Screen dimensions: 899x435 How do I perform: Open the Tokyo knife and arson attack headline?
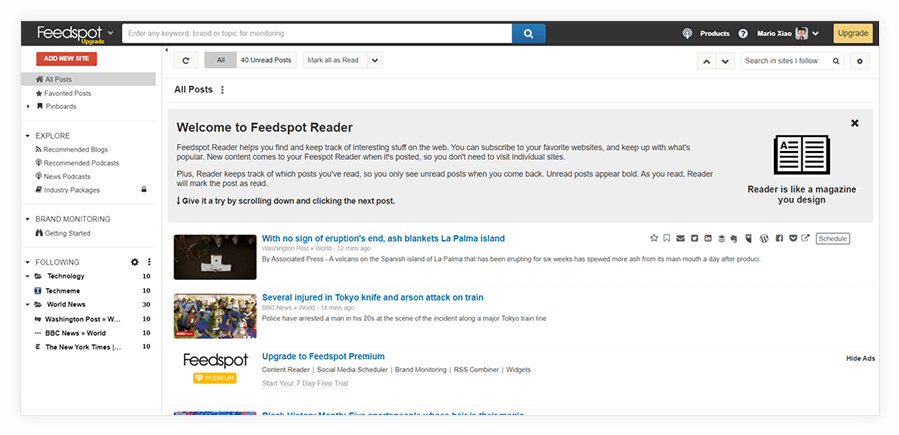(373, 297)
